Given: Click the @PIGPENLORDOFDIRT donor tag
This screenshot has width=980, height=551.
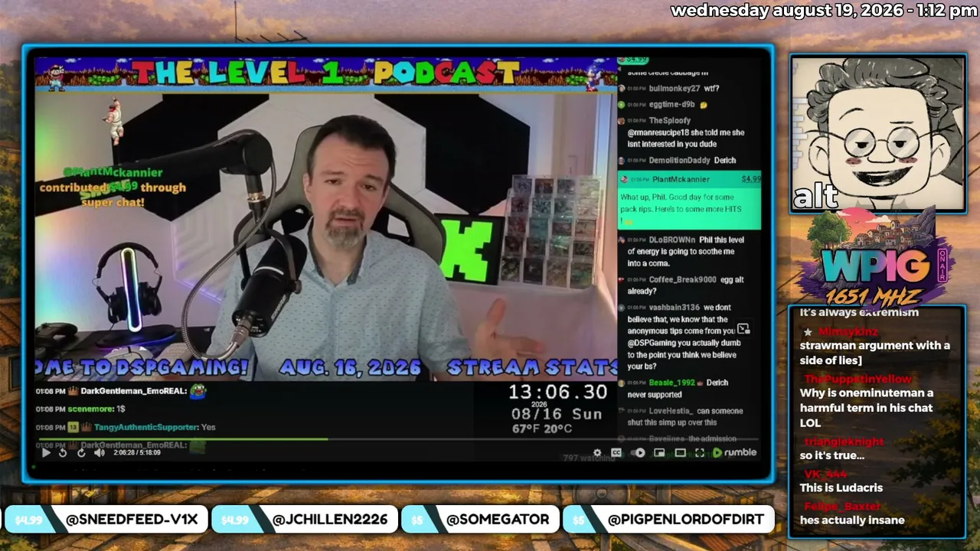Looking at the screenshot, I should pyautogui.click(x=686, y=520).
